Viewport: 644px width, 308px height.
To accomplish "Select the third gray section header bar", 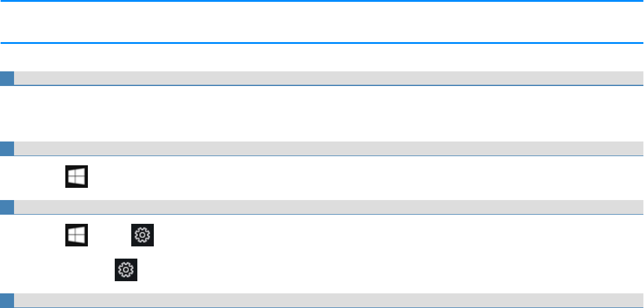I will click(328, 207).
